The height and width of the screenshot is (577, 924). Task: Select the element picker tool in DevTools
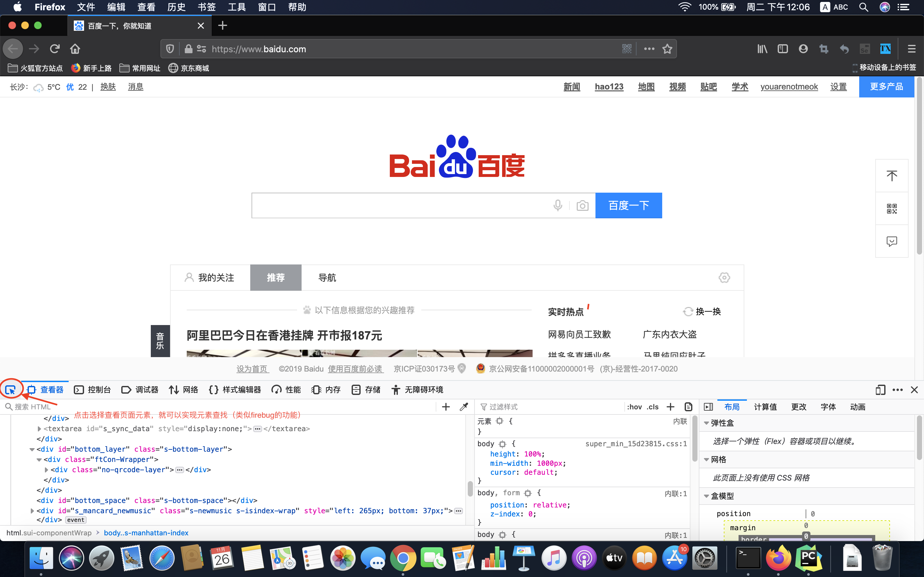tap(10, 389)
